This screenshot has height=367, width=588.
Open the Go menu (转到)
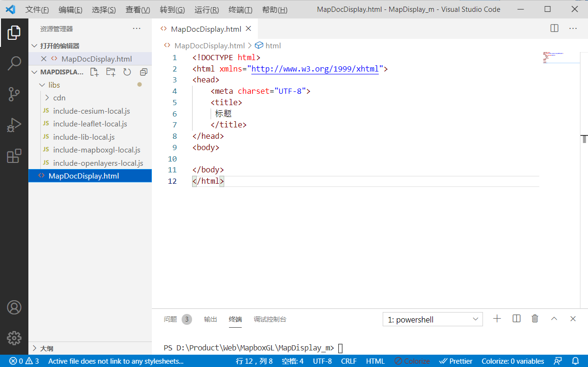(x=172, y=9)
